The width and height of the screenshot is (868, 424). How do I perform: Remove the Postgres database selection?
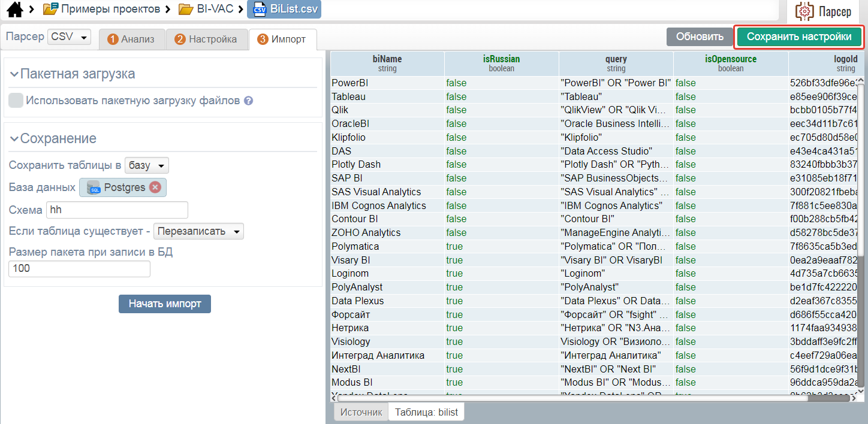pyautogui.click(x=155, y=187)
